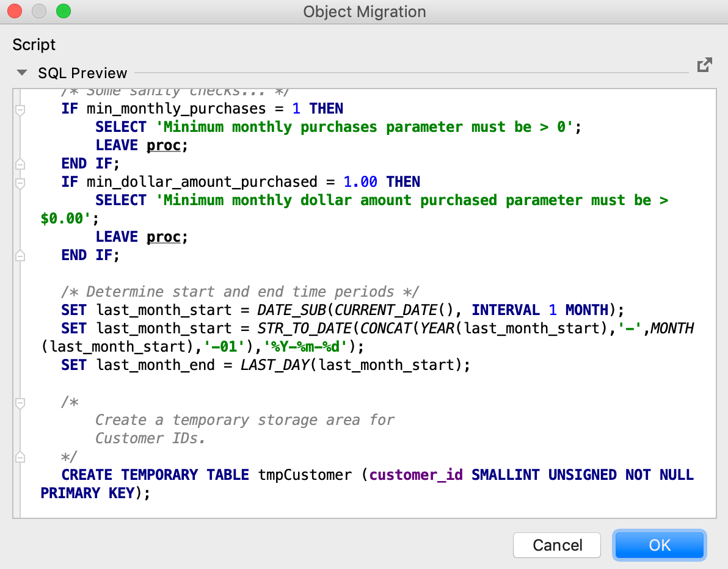Click fold marker beside first END IF

20,164
